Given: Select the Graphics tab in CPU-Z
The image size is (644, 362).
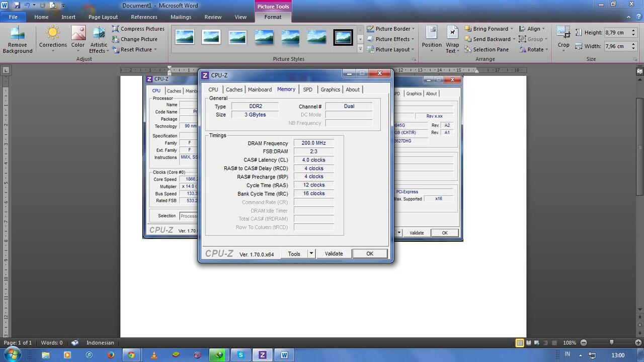Looking at the screenshot, I should coord(330,89).
